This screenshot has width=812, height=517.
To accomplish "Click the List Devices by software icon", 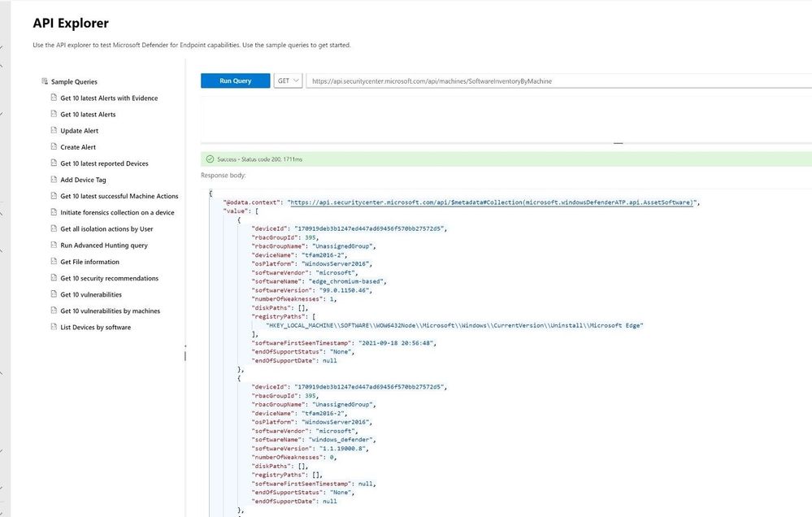I will (x=54, y=327).
